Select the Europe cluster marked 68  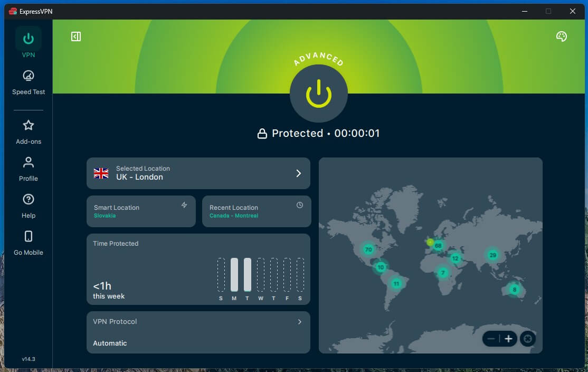pyautogui.click(x=438, y=246)
